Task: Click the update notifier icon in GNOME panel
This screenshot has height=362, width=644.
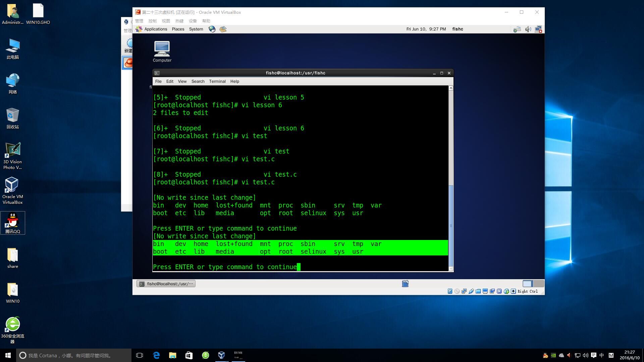Action: (x=517, y=29)
